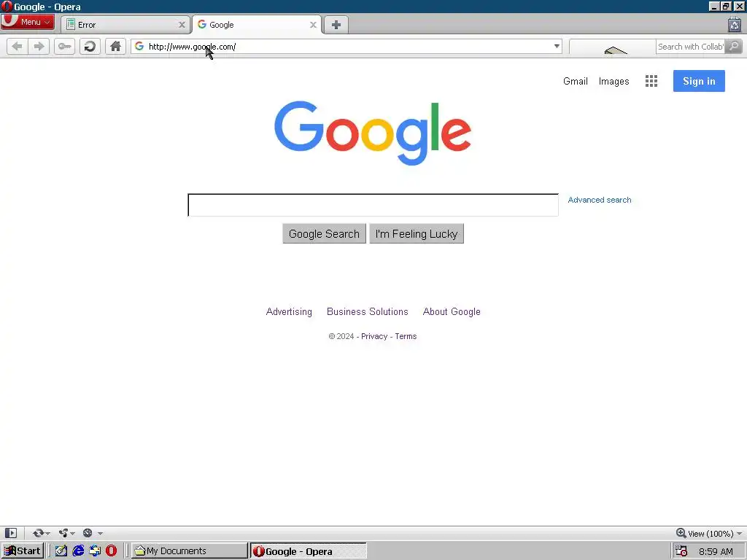Open the Windows Start menu
Image resolution: width=747 pixels, height=560 pixels.
[23, 551]
